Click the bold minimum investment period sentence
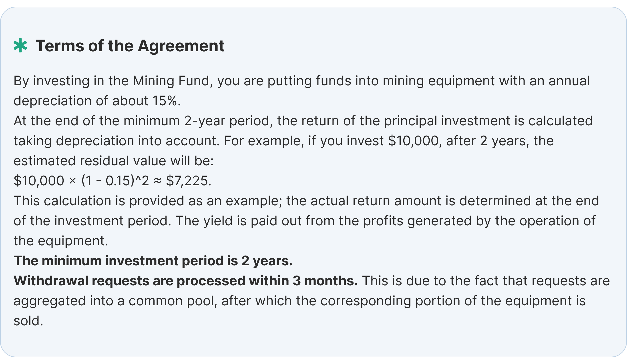The width and height of the screenshot is (627, 364). click(153, 261)
